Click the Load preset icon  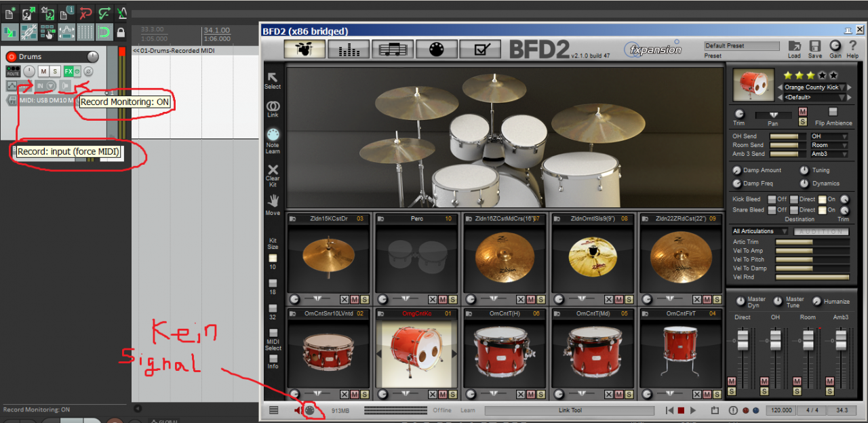pyautogui.click(x=794, y=46)
